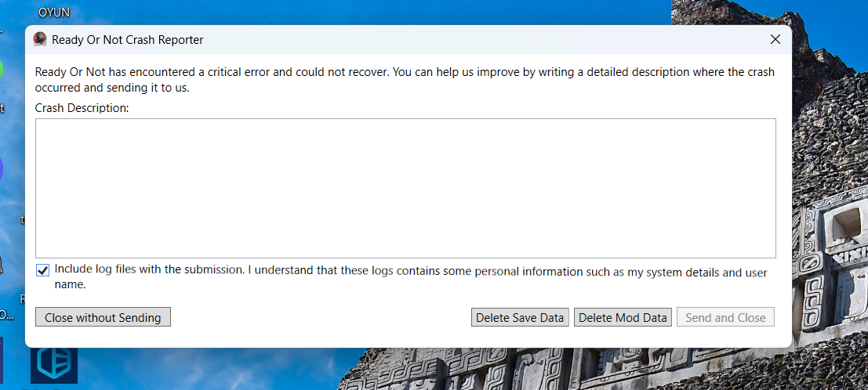Select the OYUN desktop item label
Image resolution: width=868 pixels, height=390 pixels.
pos(54,13)
